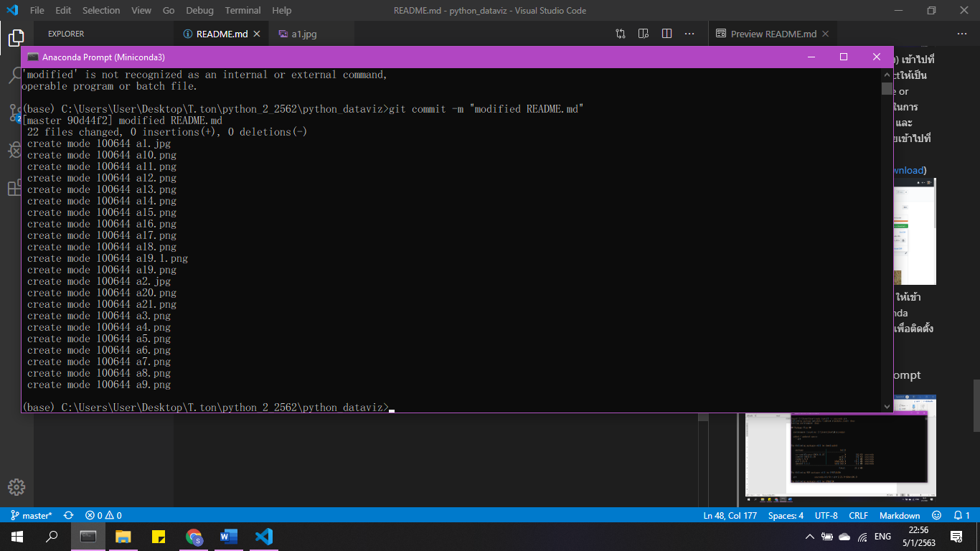
Task: Open Windows Action Center notification icon
Action: click(x=956, y=536)
